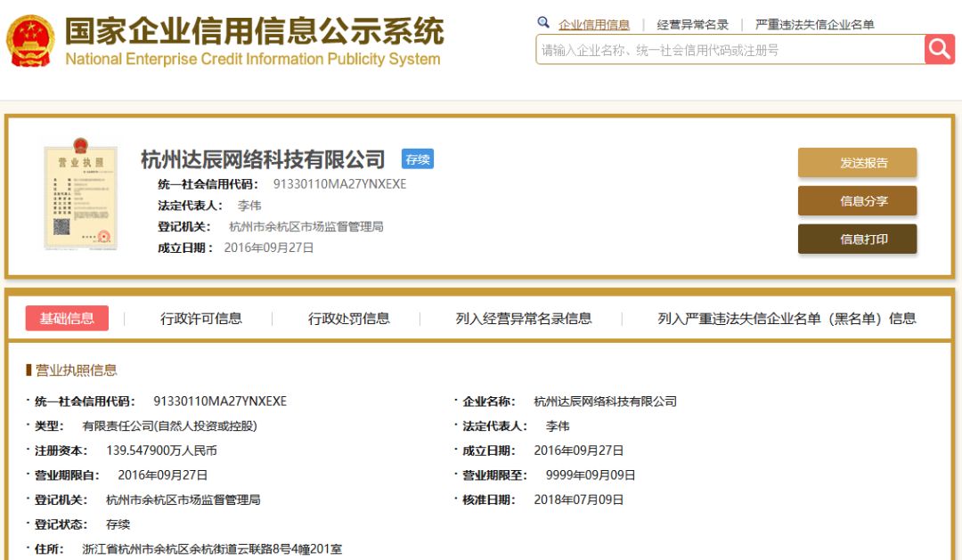962x560 pixels.
Task: Click the 信息分享 button
Action: 857,201
